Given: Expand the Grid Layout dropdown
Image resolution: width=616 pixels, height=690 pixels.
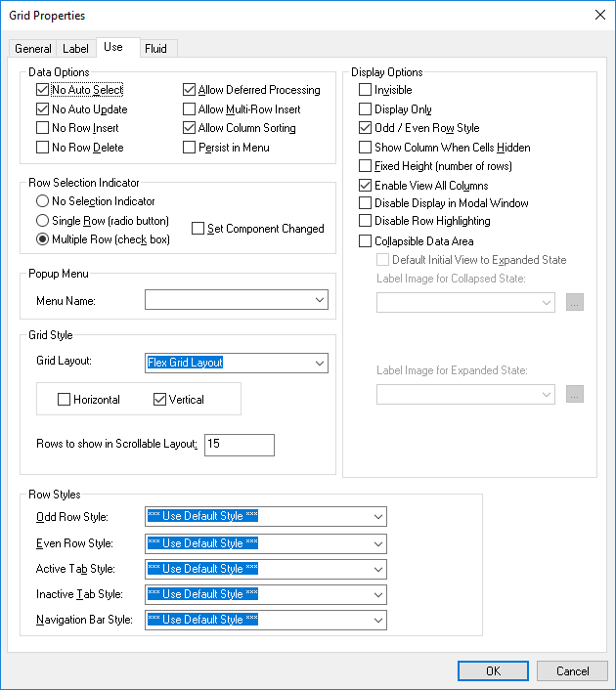Looking at the screenshot, I should (237, 363).
